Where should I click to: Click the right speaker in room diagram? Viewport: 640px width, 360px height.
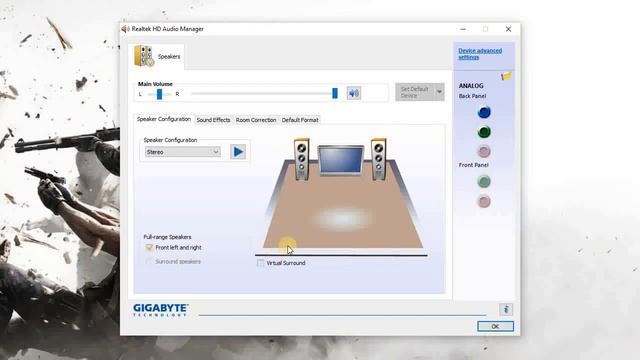tap(378, 160)
